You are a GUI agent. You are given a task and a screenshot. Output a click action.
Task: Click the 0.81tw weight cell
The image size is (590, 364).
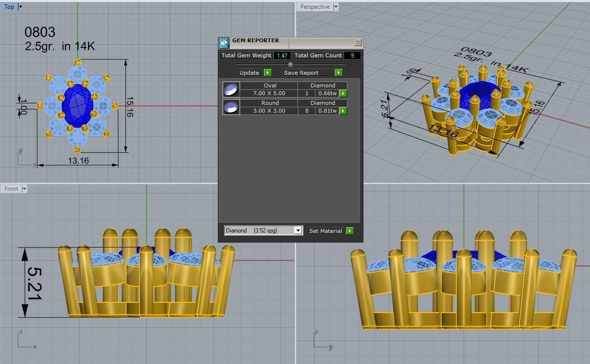point(328,111)
